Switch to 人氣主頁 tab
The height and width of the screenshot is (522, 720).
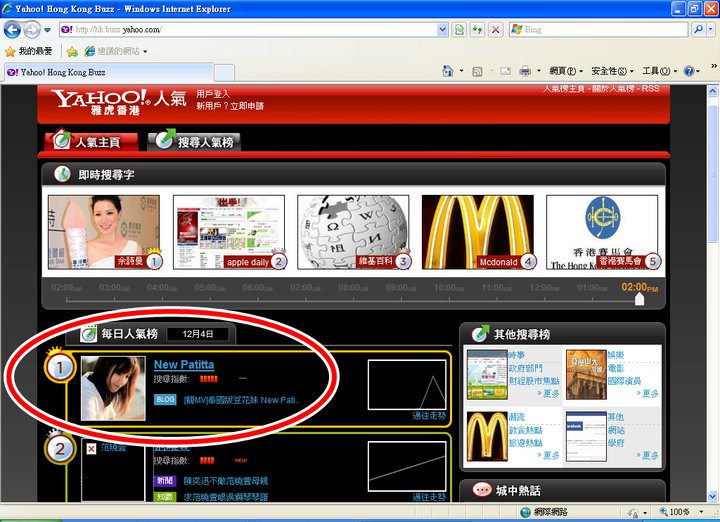[x=91, y=140]
